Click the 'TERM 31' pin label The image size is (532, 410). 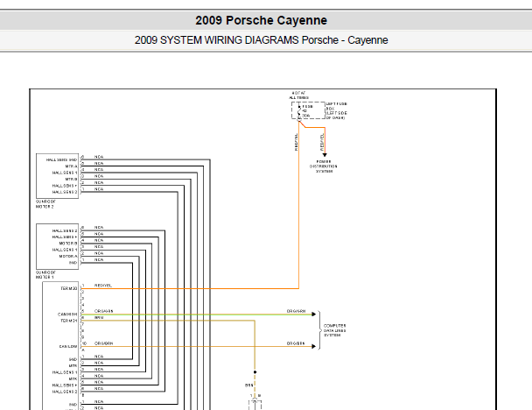tap(69, 321)
